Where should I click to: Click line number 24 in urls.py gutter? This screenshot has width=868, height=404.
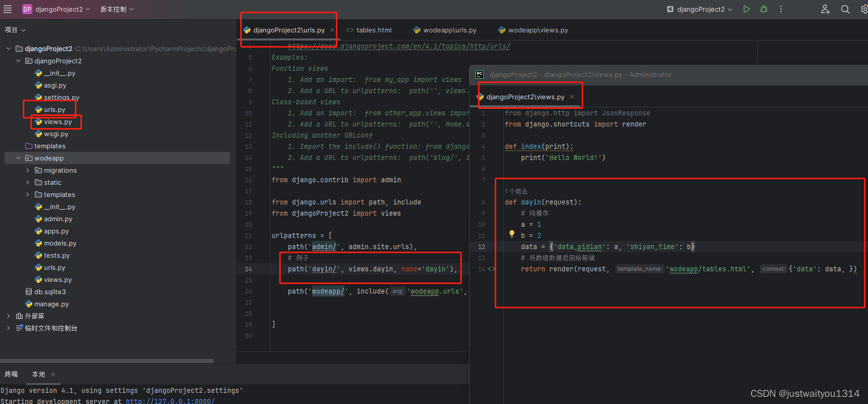(x=248, y=269)
